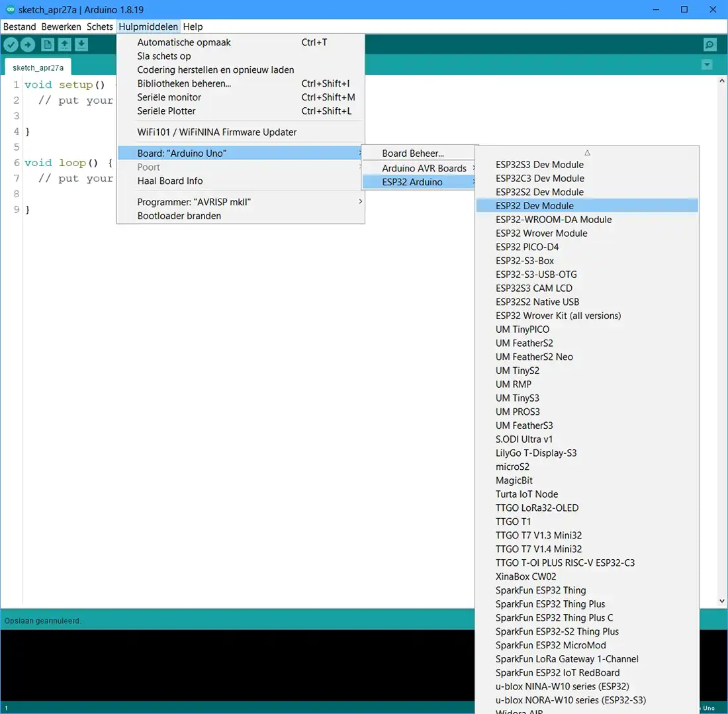The height and width of the screenshot is (714, 728).
Task: Click the Upload arrow toolbar icon
Action: pos(28,44)
